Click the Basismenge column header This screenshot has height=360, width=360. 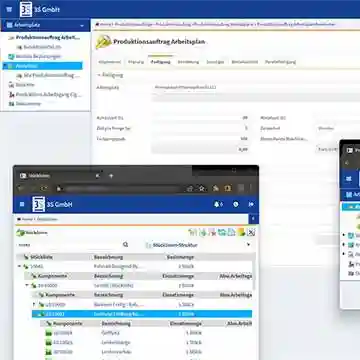(x=180, y=257)
